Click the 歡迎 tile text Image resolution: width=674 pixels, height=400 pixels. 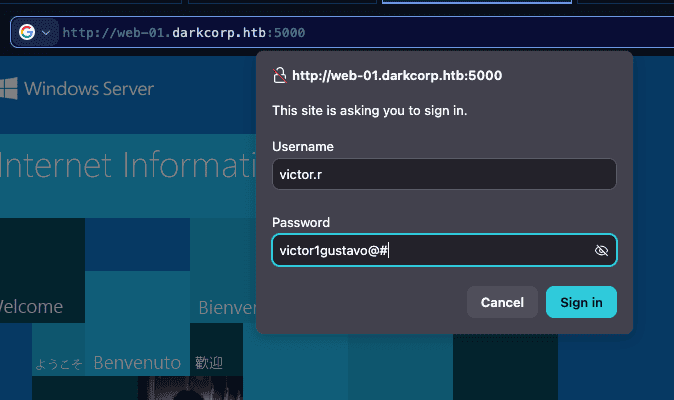point(209,363)
